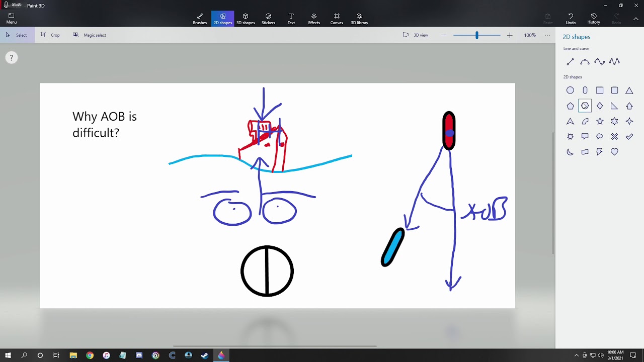This screenshot has width=644, height=362.
Task: Select the 4-point curve shape
Action: click(614, 62)
